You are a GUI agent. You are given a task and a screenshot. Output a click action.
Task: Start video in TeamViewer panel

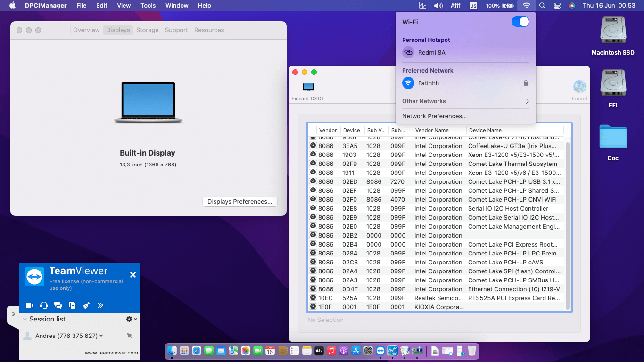pyautogui.click(x=30, y=305)
